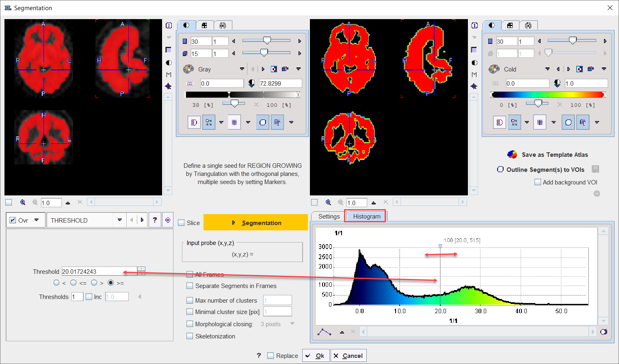Click the Threshold value input field

point(100,271)
